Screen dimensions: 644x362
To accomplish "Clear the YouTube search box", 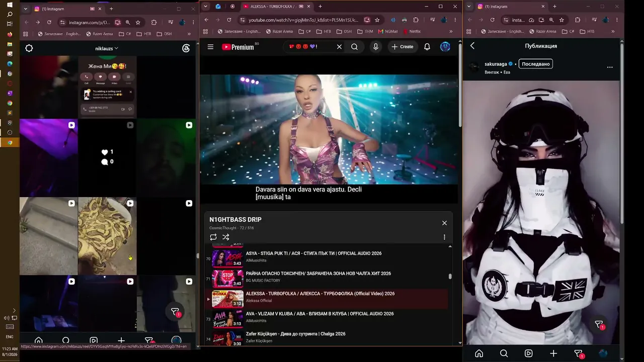I will [339, 47].
